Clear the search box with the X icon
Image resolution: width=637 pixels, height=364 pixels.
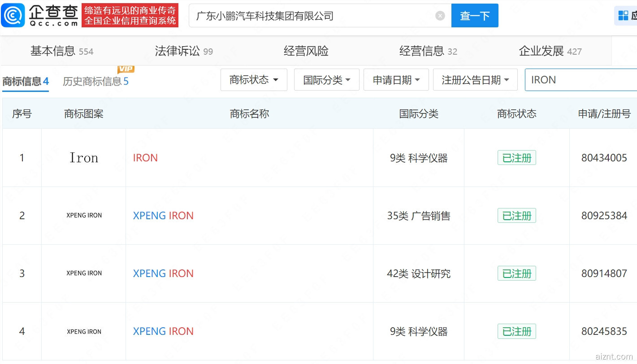[x=440, y=16]
